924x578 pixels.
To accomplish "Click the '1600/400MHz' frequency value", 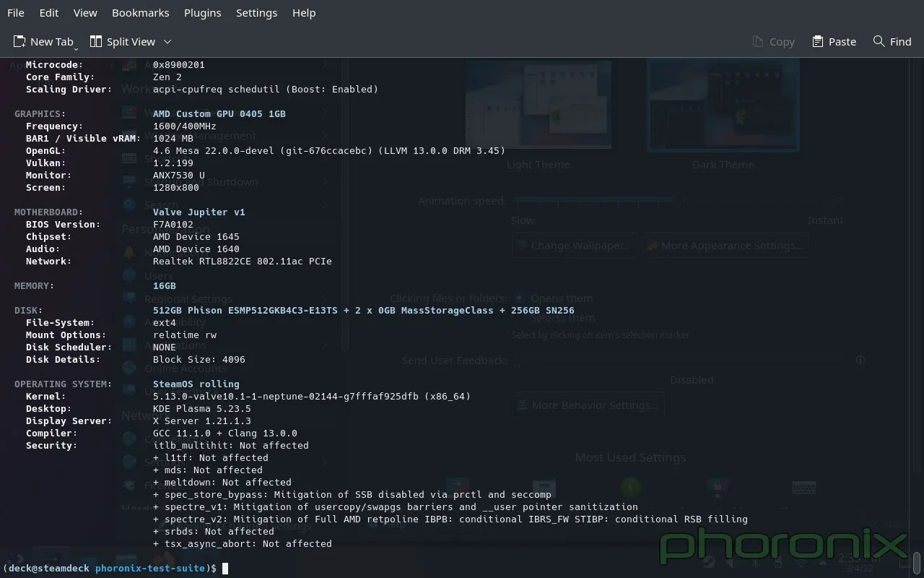I will (185, 126).
